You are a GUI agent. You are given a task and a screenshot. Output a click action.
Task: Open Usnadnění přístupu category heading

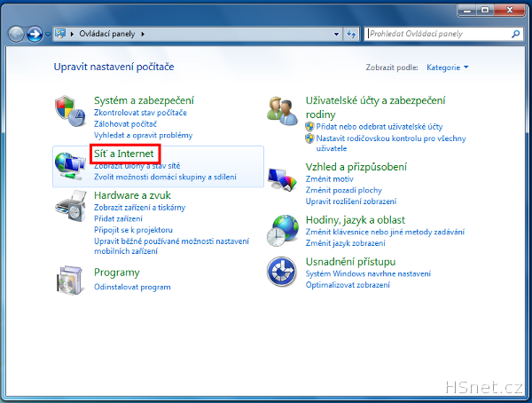(350, 262)
